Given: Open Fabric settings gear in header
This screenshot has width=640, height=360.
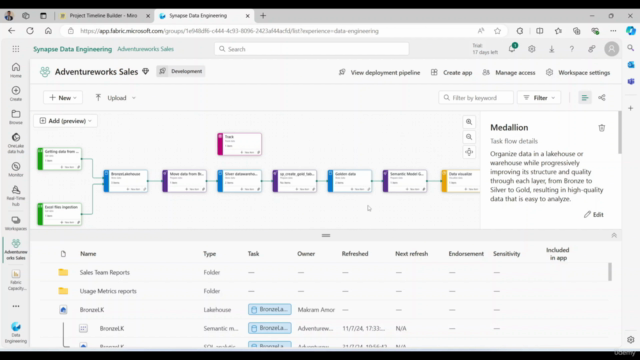Looking at the screenshot, I should 531,49.
